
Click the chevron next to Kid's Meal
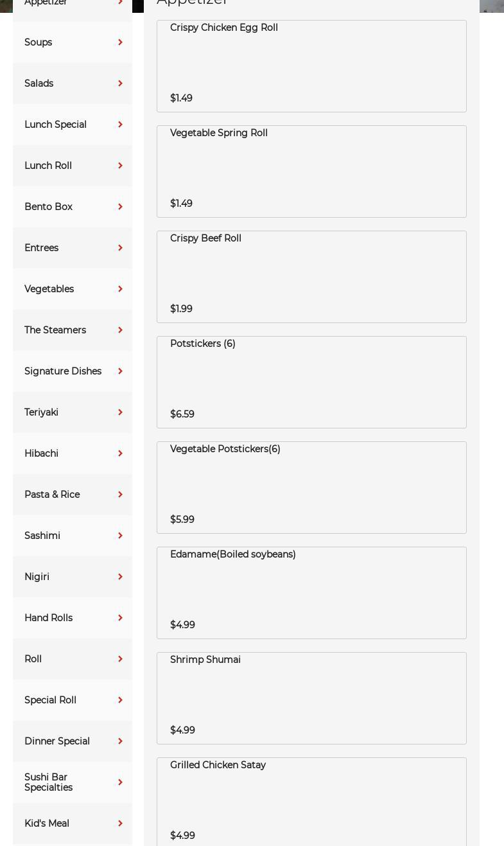point(120,824)
